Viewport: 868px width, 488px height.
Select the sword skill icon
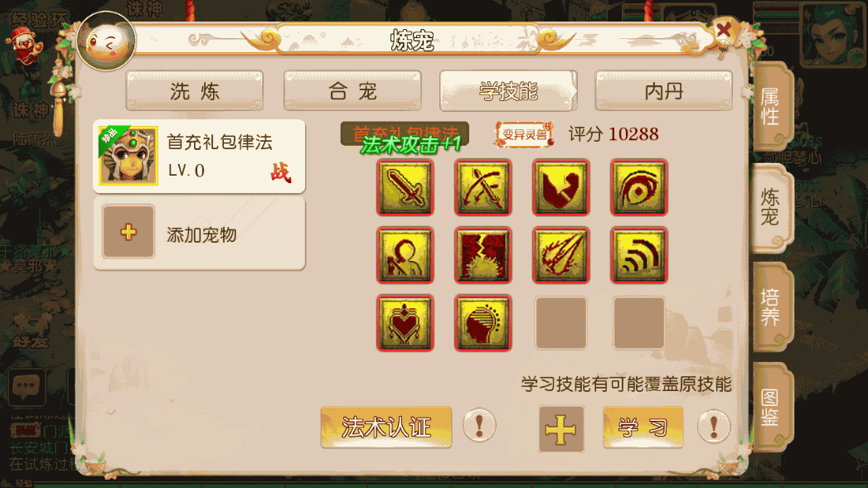[405, 187]
